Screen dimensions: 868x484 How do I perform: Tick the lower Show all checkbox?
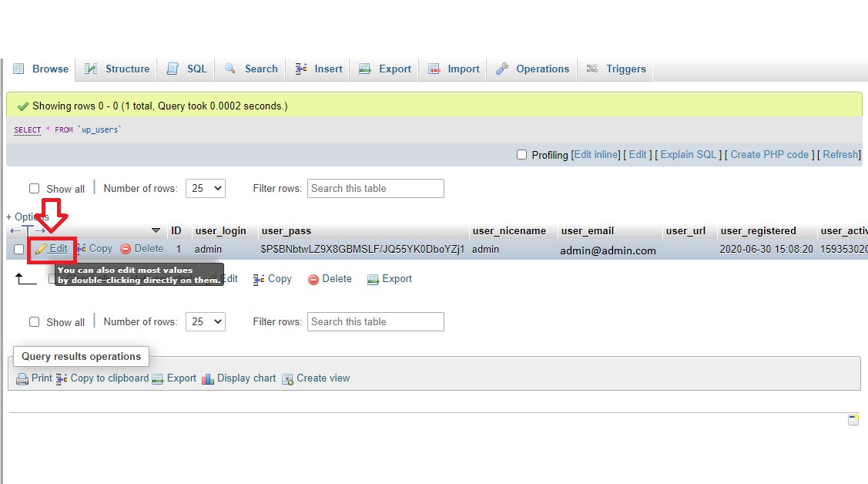pyautogui.click(x=35, y=321)
